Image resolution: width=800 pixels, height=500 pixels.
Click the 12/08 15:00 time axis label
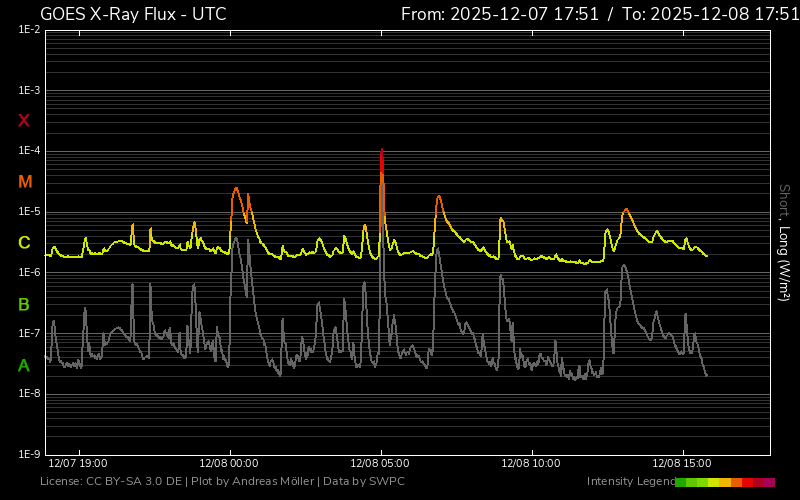[x=682, y=464]
